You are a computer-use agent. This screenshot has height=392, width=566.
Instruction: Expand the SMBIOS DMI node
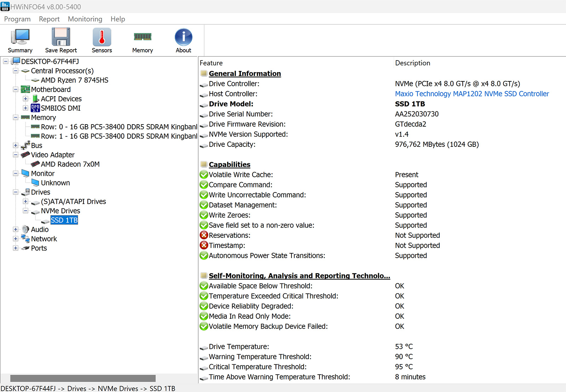[x=25, y=108]
